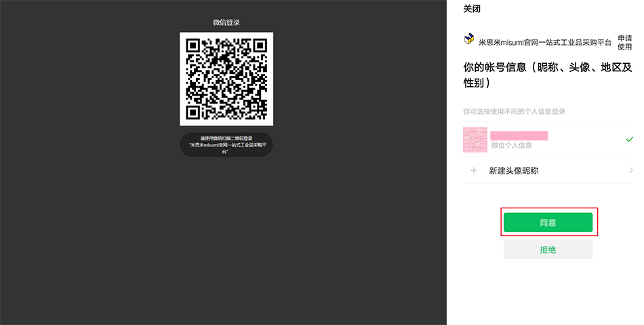
Task: Click the plus icon beside 新建头像昵称
Action: point(473,170)
